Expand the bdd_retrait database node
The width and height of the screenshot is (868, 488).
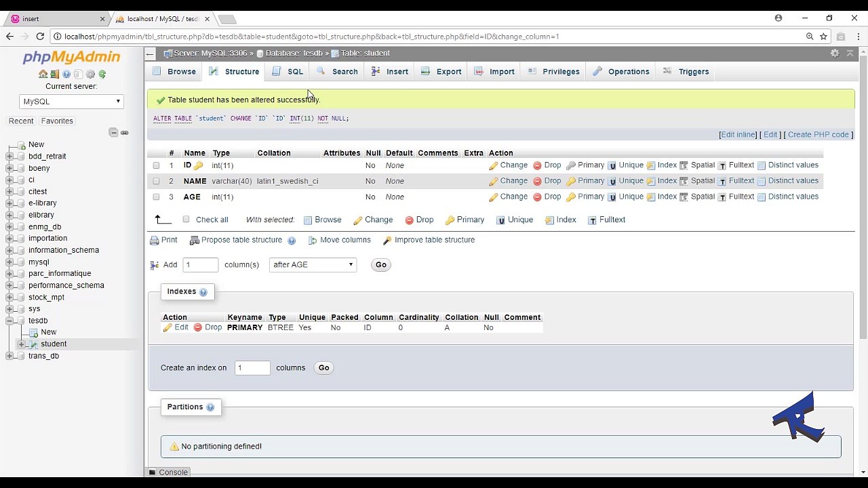tap(9, 156)
